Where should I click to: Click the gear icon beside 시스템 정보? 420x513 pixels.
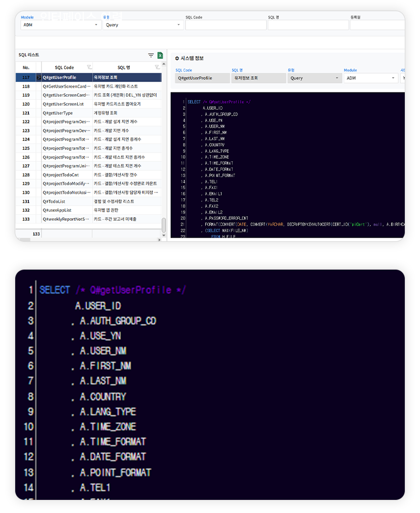click(x=177, y=58)
